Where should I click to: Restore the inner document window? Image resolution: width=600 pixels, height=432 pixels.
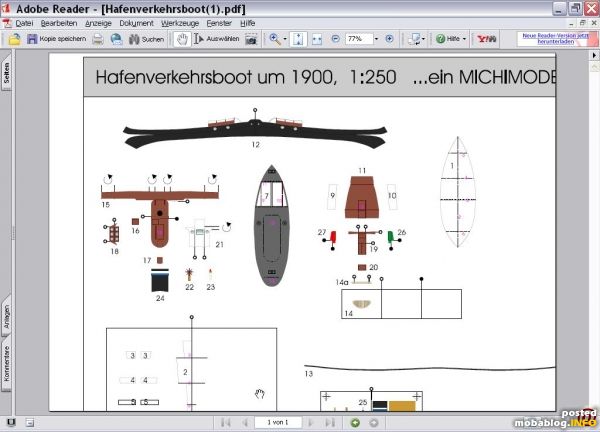[582, 23]
